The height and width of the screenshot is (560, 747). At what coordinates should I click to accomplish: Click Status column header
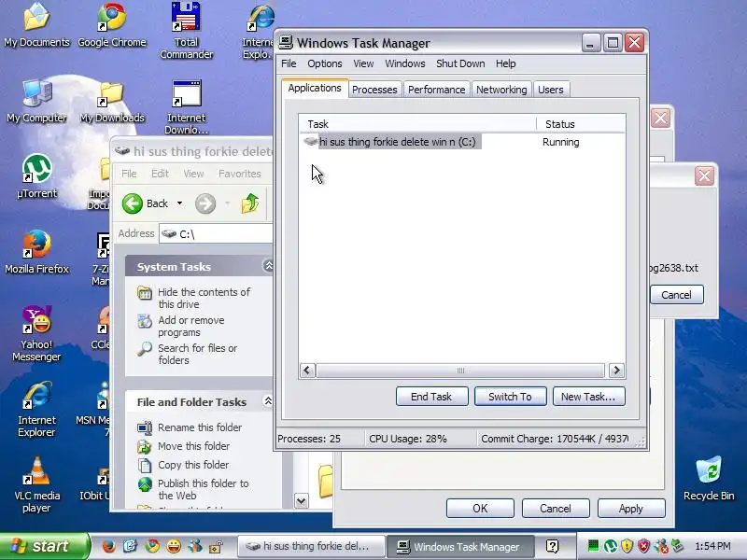coord(581,124)
